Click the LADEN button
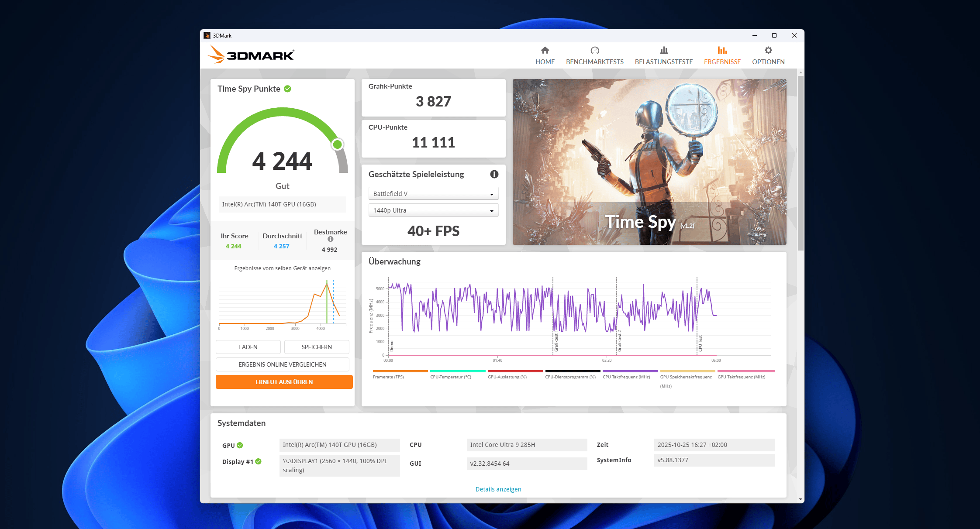Image resolution: width=980 pixels, height=529 pixels. 248,347
